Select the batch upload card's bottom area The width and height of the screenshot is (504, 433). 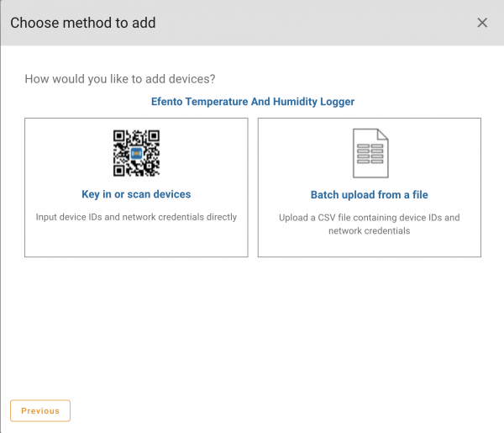(x=370, y=246)
